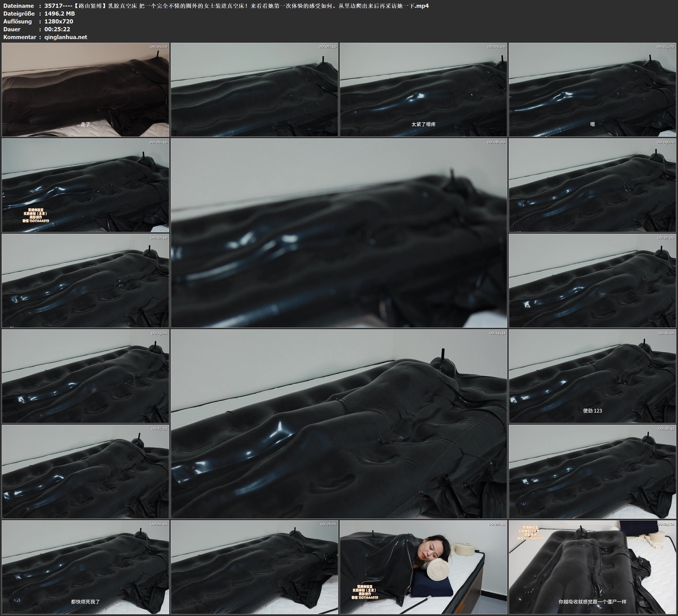Select the large frame at 00:14:41
This screenshot has width=678, height=616.
(339, 424)
